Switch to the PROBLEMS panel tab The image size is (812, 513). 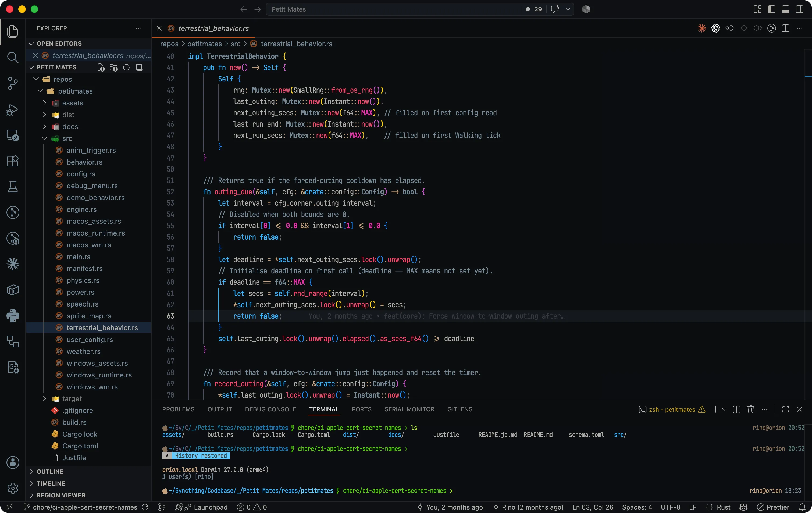click(178, 409)
